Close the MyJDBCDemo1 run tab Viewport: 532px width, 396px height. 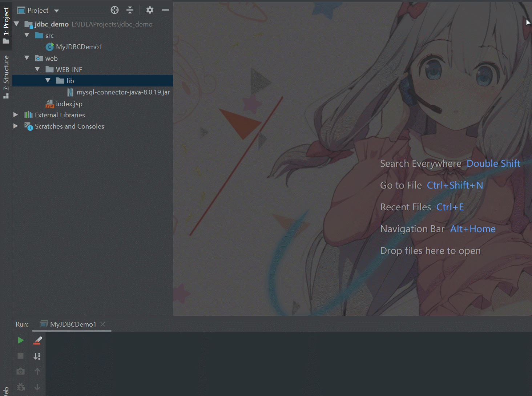tap(103, 324)
